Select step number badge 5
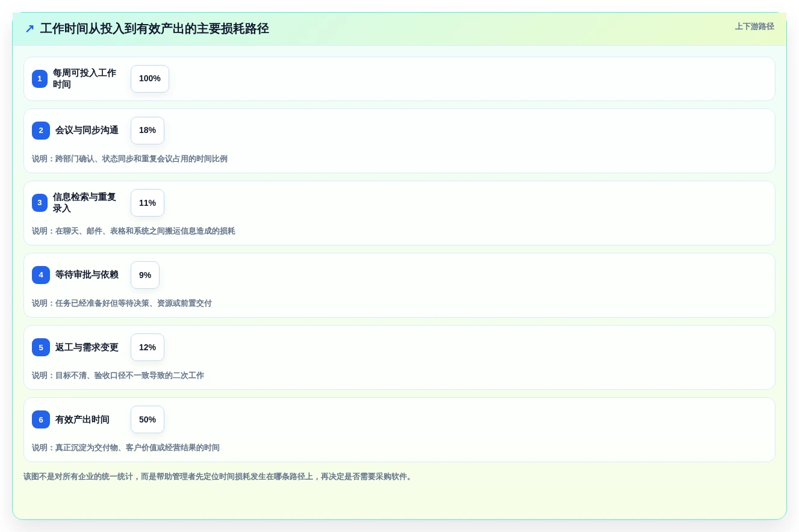This screenshot has width=799, height=532. click(41, 347)
